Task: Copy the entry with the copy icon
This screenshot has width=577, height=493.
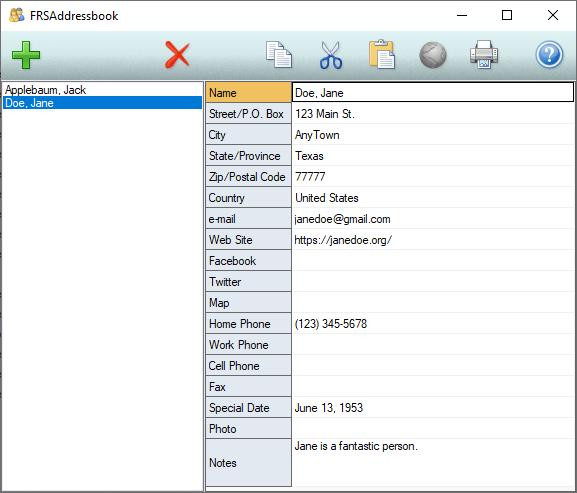Action: (279, 55)
